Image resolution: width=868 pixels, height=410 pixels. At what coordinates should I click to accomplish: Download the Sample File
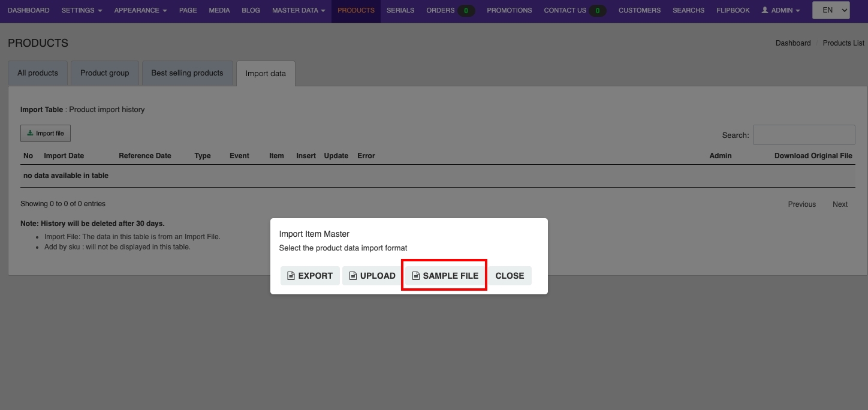[x=445, y=276]
